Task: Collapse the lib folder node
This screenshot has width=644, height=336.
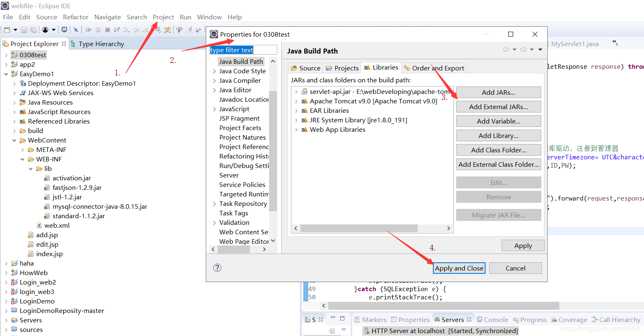Action: point(30,169)
